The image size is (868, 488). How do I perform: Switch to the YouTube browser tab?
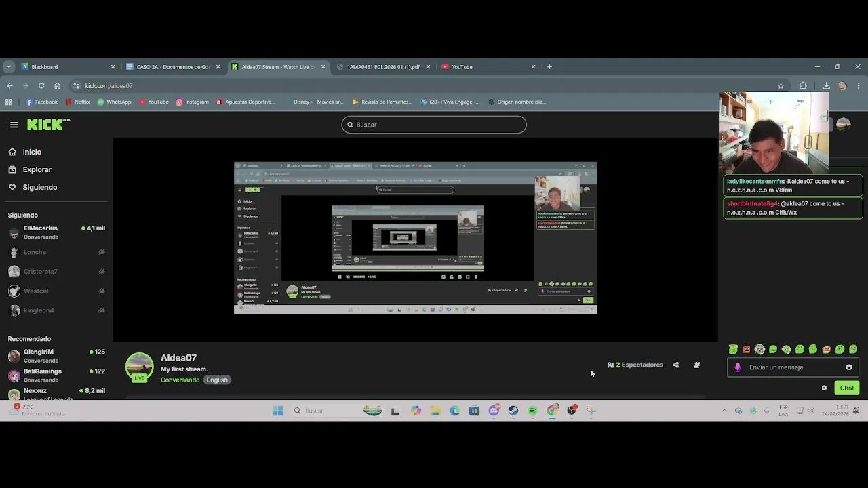point(488,66)
